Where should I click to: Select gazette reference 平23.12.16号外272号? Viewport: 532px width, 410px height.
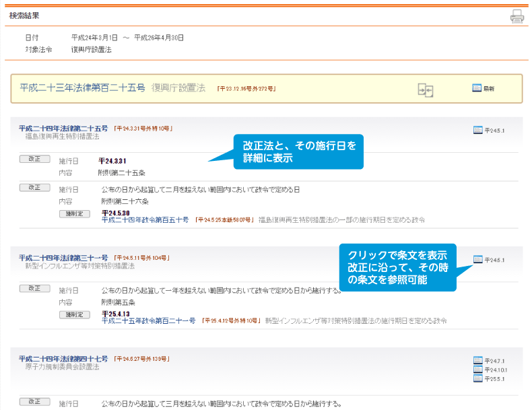[x=246, y=89]
